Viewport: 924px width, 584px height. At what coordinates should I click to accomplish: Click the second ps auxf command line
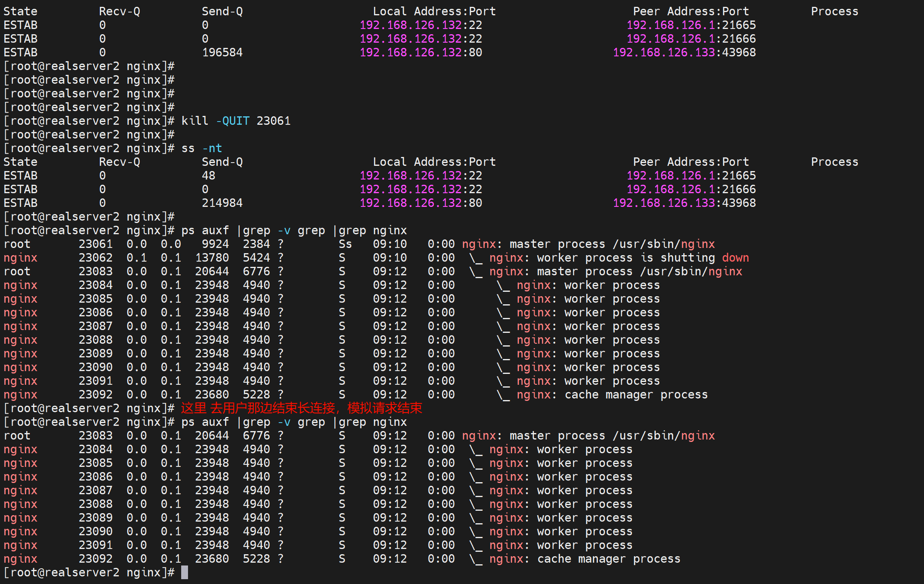click(294, 422)
